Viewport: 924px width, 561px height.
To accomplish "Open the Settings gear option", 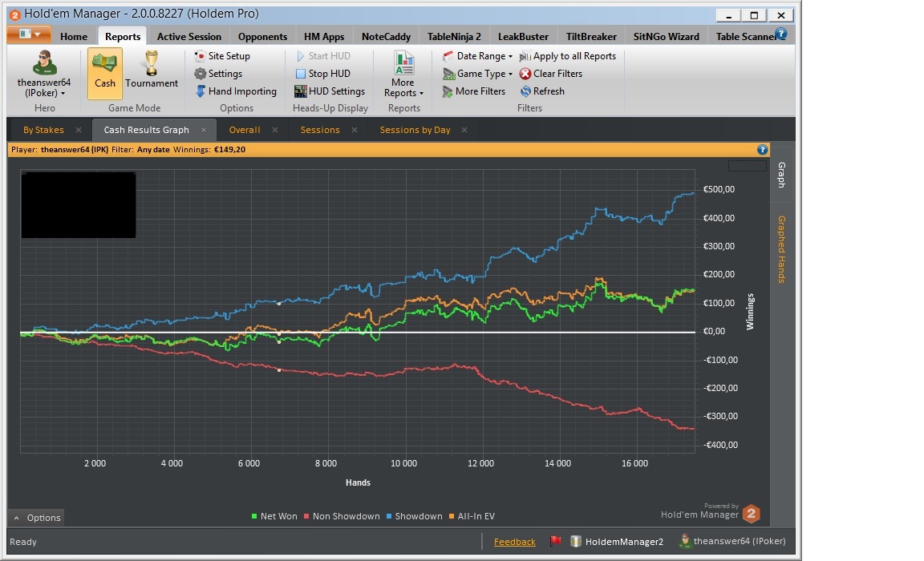I will coord(218,74).
